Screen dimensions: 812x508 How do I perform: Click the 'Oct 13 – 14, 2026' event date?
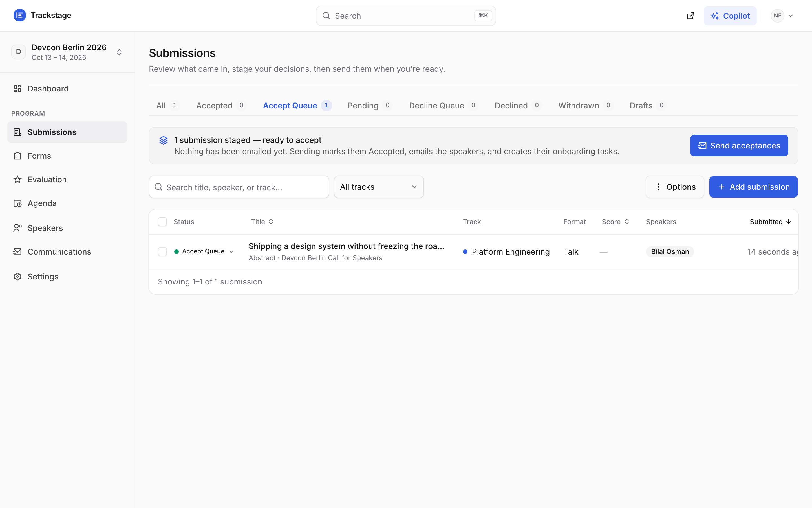point(59,58)
